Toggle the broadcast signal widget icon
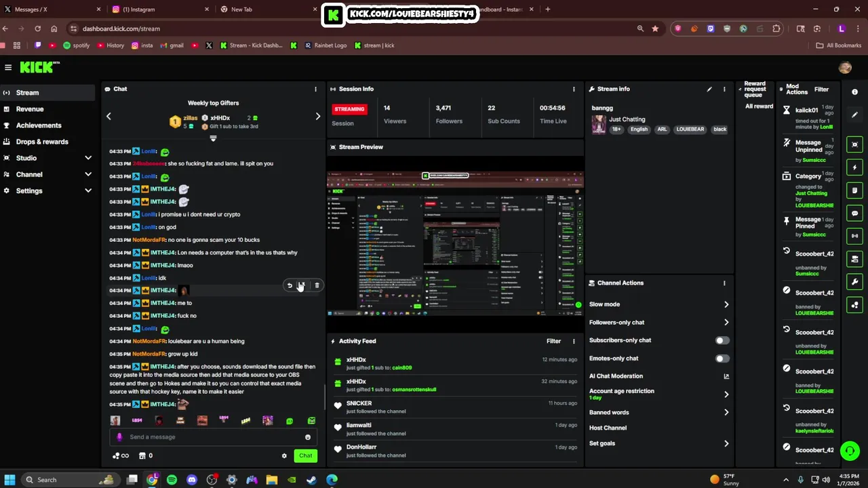Screen dimensions: 868x488 (x=854, y=236)
